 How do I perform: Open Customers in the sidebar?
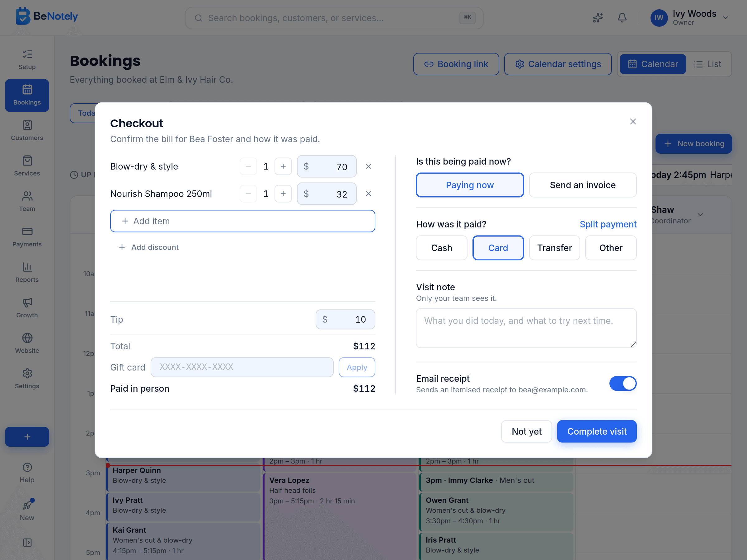[x=27, y=131]
